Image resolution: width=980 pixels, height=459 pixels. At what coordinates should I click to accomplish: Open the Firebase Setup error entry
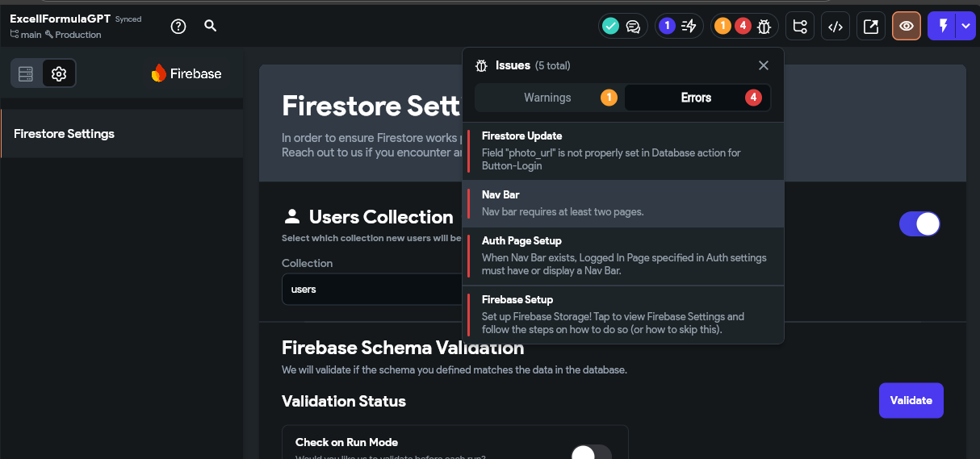point(623,315)
